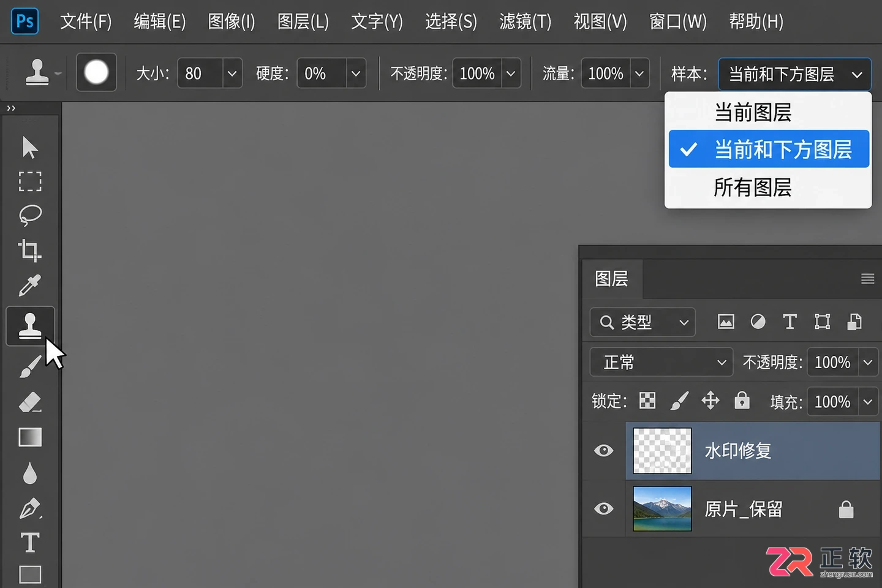Viewport: 882px width, 588px height.
Task: Select the Gradient tool
Action: tap(30, 437)
